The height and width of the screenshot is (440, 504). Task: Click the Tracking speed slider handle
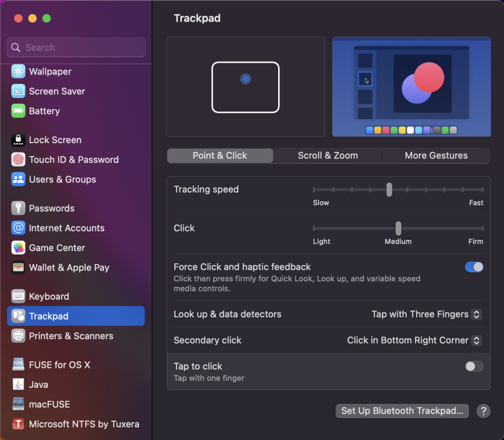389,189
